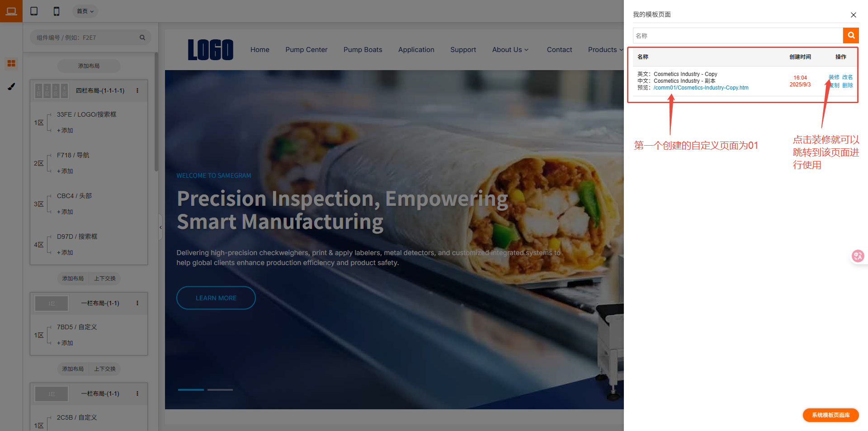Open options menu for second 一栏布局-(1-1)
This screenshot has height=431, width=868.
tap(137, 393)
